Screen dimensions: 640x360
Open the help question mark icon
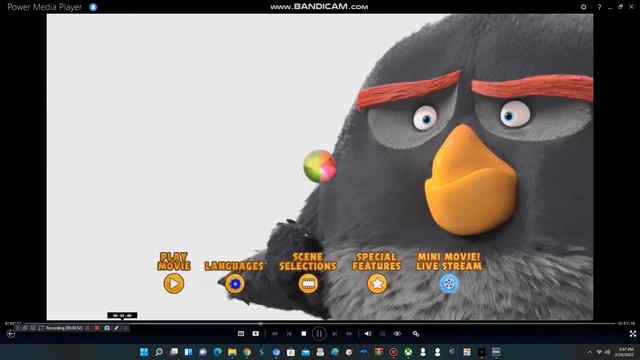click(x=599, y=7)
